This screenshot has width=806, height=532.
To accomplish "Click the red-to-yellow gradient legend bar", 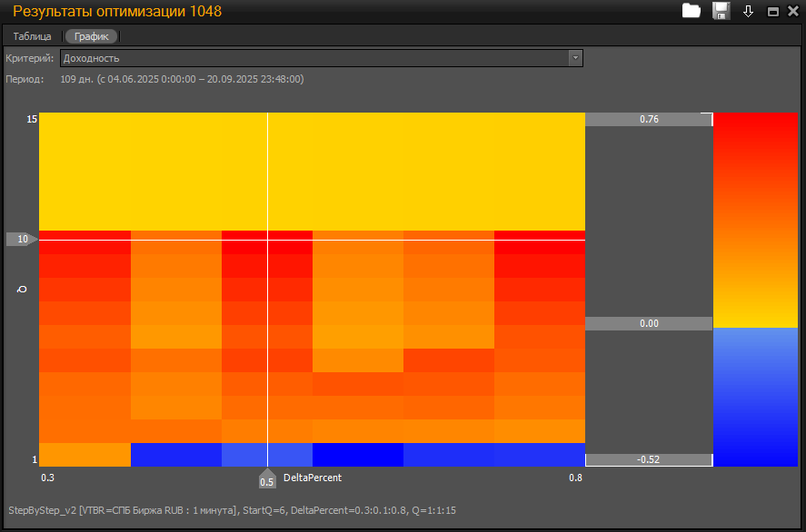I will [755, 221].
